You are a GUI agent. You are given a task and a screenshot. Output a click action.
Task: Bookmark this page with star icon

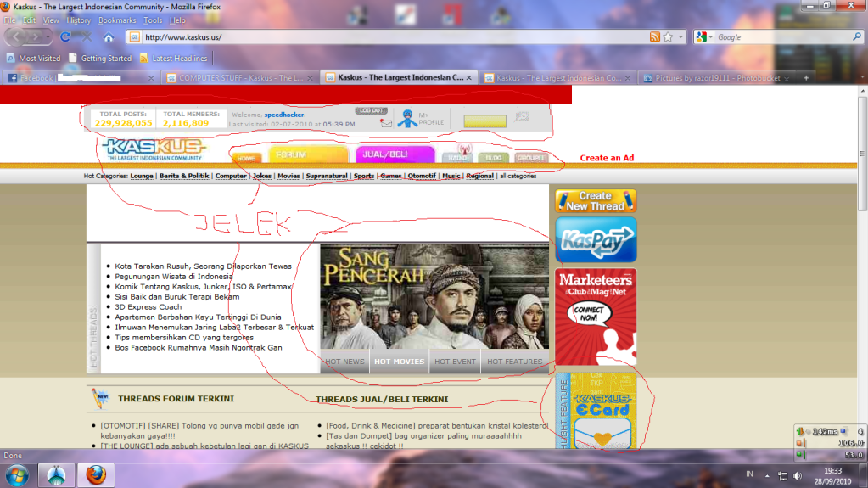668,37
